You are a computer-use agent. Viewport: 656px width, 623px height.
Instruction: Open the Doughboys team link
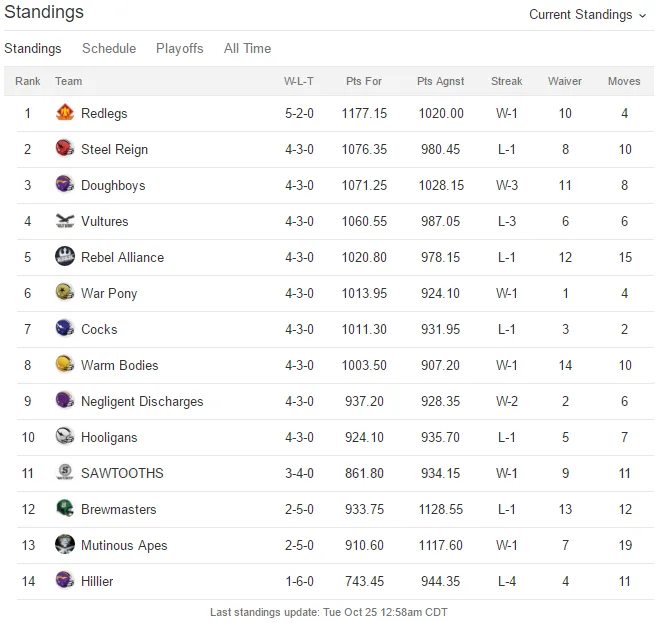point(113,185)
